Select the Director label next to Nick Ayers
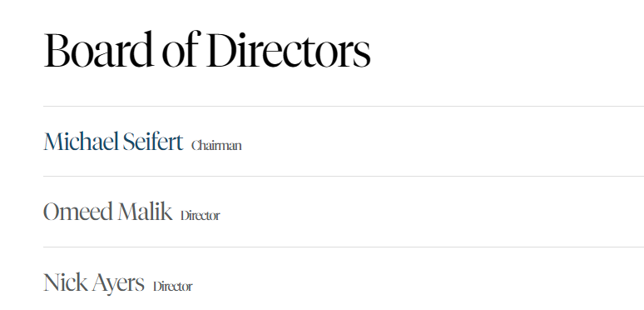The height and width of the screenshot is (310, 644). click(172, 286)
